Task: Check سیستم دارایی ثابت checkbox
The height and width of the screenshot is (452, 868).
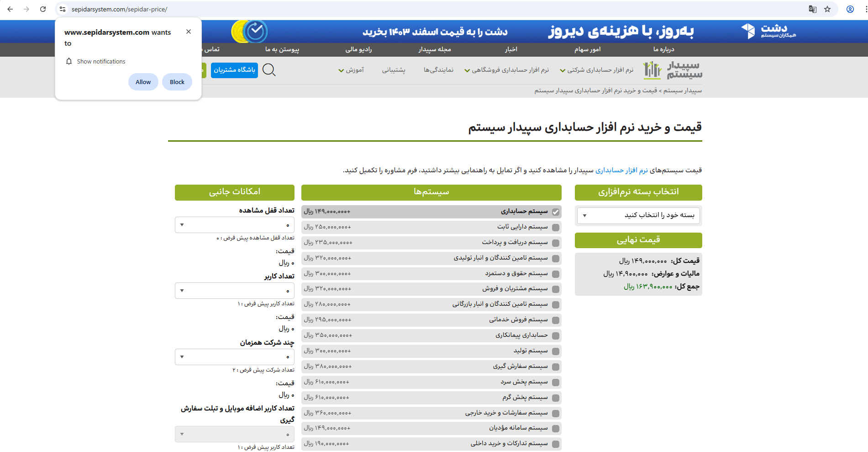Action: (x=556, y=228)
